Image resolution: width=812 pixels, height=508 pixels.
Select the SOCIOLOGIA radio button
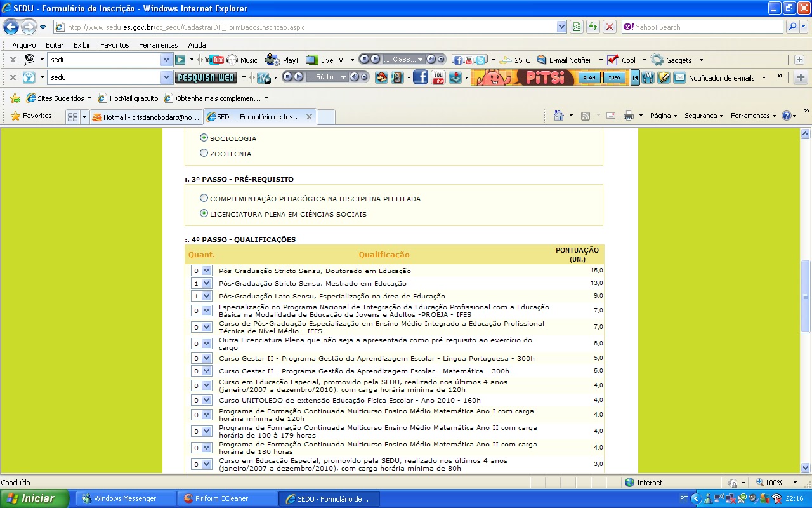pyautogui.click(x=204, y=138)
